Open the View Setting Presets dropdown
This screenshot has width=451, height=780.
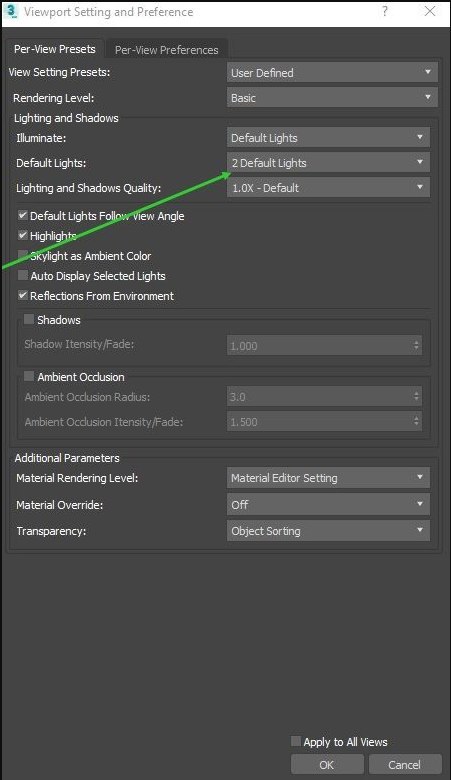pyautogui.click(x=332, y=73)
